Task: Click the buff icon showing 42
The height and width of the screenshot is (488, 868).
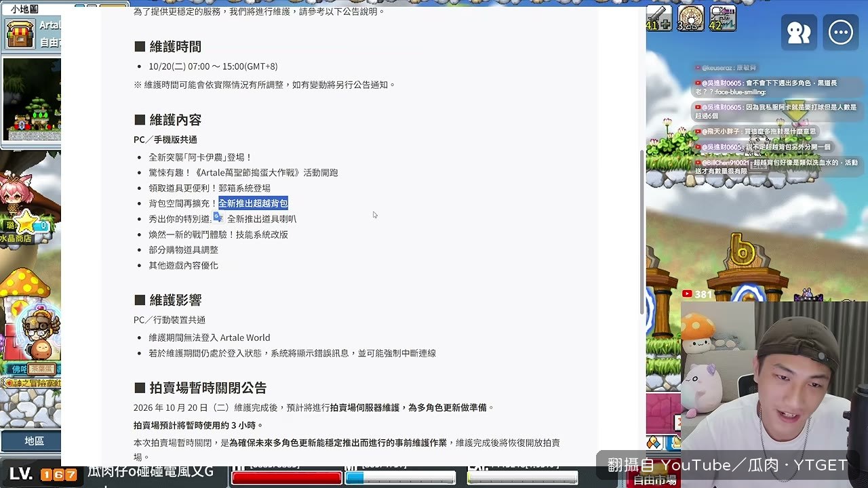Action: click(x=723, y=18)
